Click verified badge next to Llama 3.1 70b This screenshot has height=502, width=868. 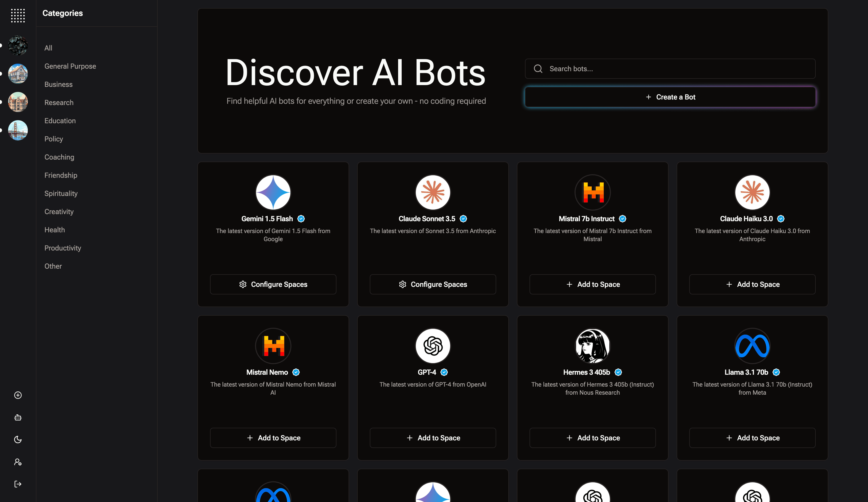[x=776, y=372]
